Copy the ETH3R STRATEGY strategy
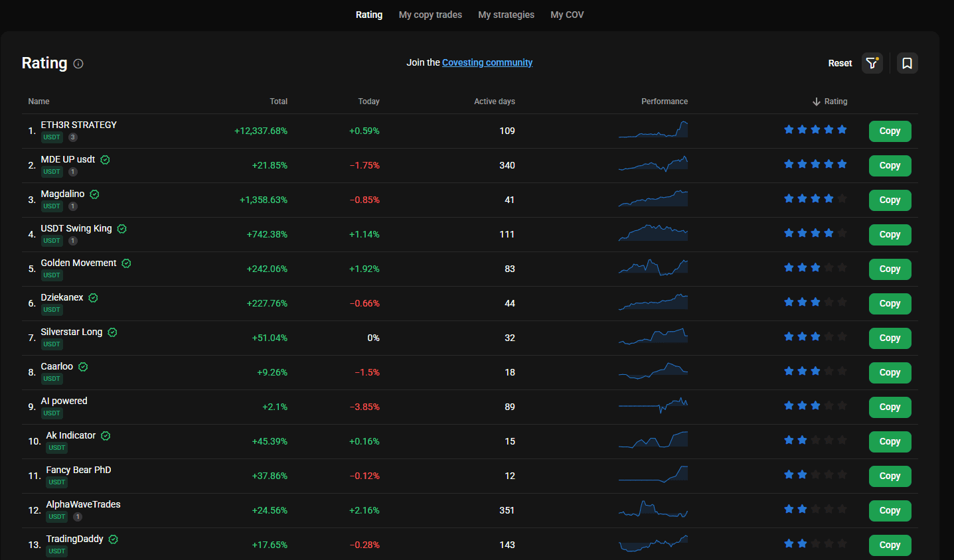The width and height of the screenshot is (954, 560). point(890,131)
